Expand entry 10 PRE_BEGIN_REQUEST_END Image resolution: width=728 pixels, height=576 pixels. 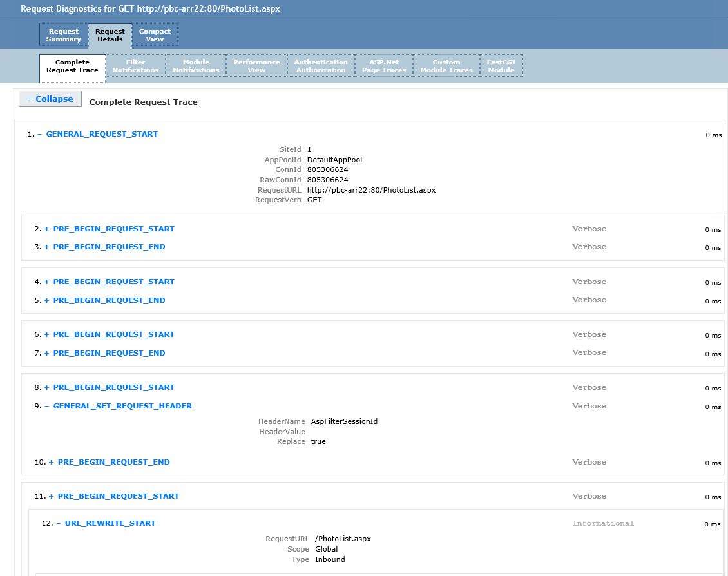pyautogui.click(x=113, y=462)
